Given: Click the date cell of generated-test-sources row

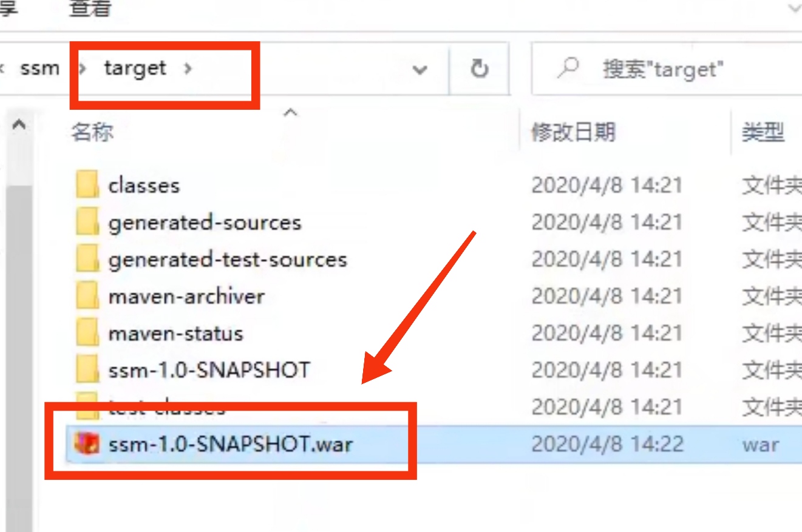Looking at the screenshot, I should click(x=607, y=260).
